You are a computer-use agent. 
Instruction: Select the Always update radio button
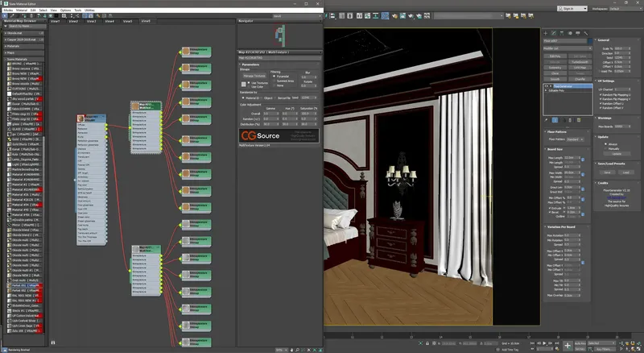[x=606, y=144]
